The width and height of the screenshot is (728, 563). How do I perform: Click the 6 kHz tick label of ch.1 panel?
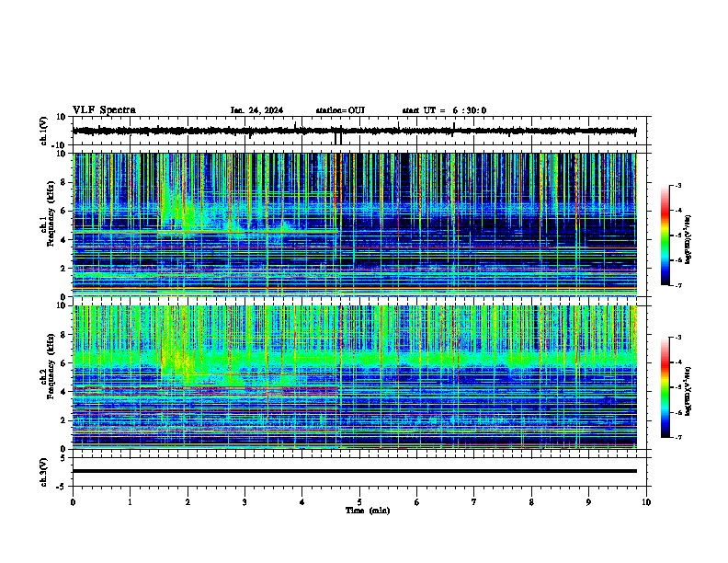63,211
